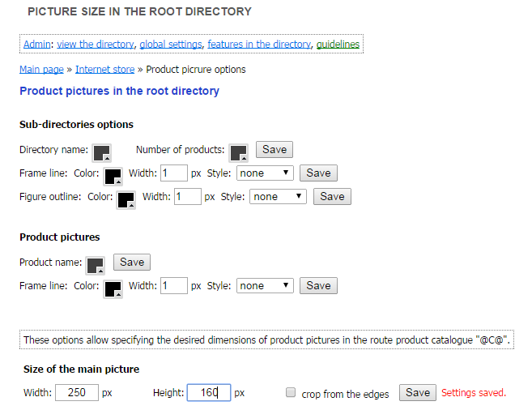The height and width of the screenshot is (410, 532).
Task: Open the Number of products color picker
Action: [x=239, y=152]
